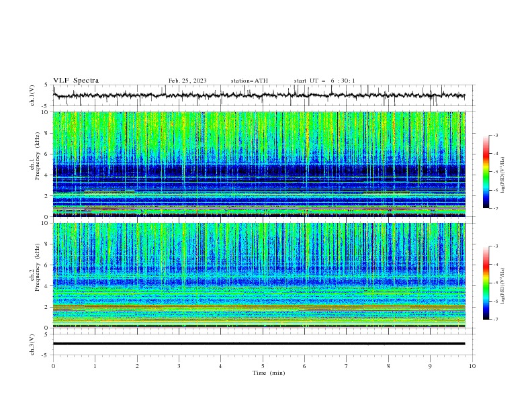Click the "-5" tick on the ch.3 voltage axis
532x411 pixels.
click(46, 355)
